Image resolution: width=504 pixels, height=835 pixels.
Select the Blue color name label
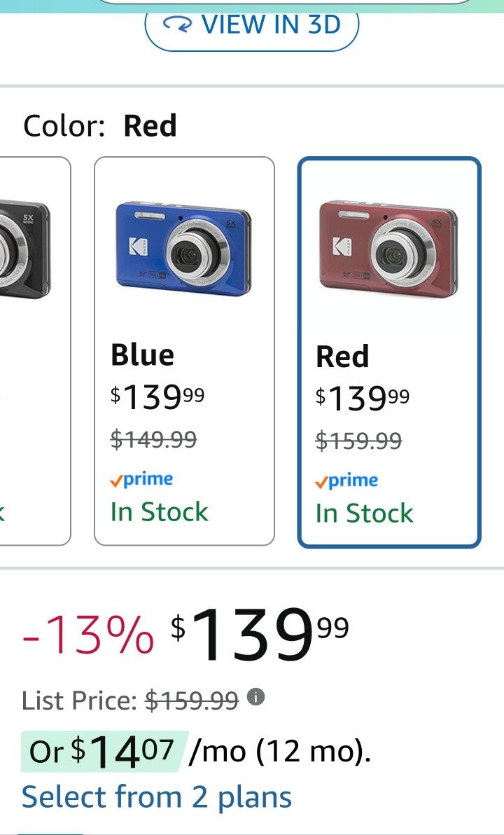pos(142,355)
